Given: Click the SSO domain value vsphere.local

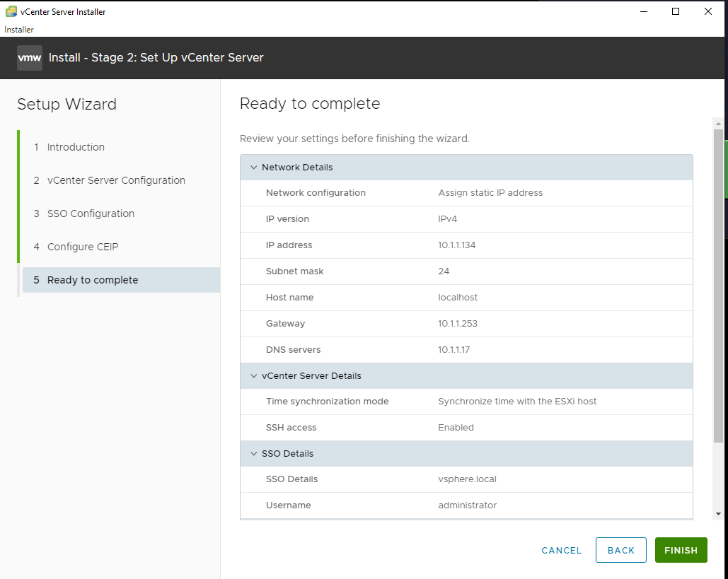Looking at the screenshot, I should coord(467,479).
